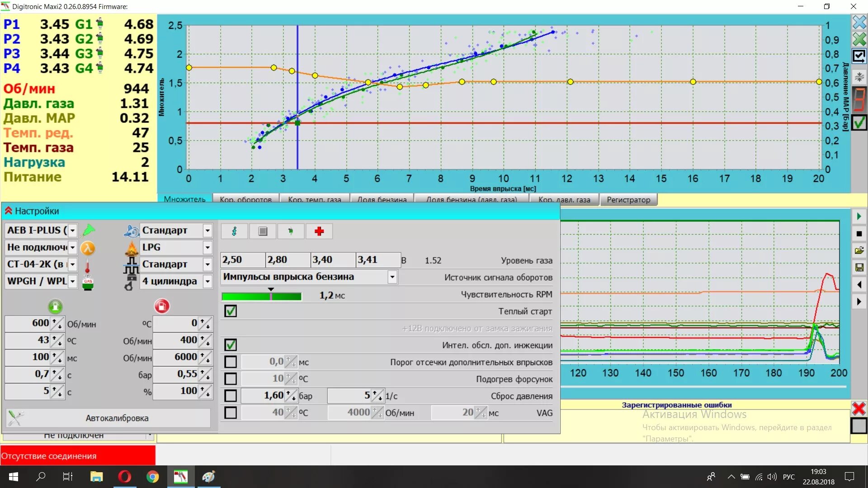
Task: Switch to the Регистратор tab
Action: 628,200
